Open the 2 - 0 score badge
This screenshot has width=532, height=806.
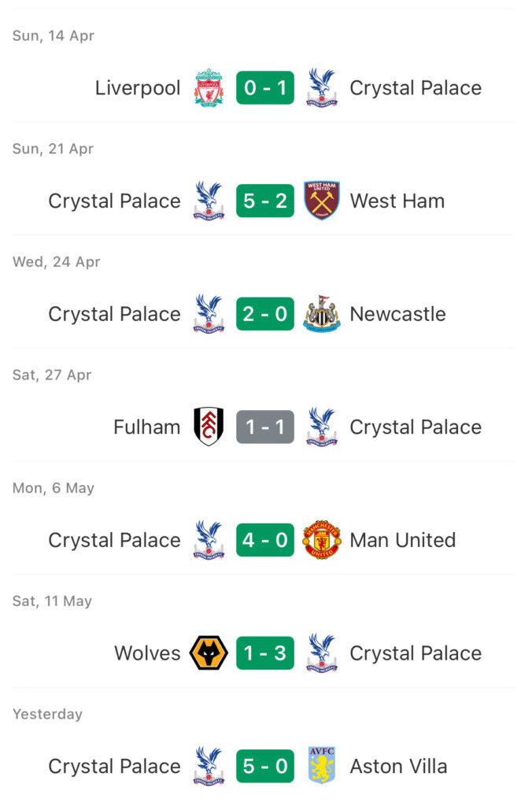(265, 313)
